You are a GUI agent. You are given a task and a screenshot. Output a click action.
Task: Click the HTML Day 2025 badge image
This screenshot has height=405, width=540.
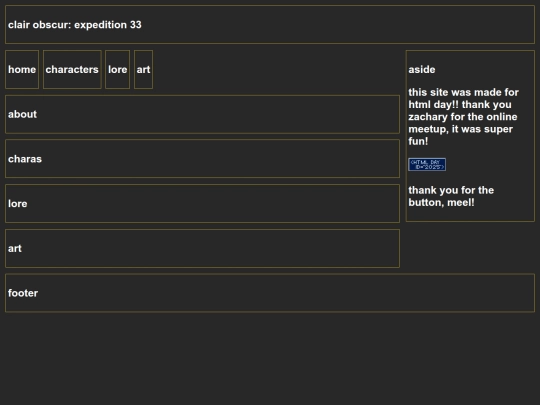[x=427, y=165]
